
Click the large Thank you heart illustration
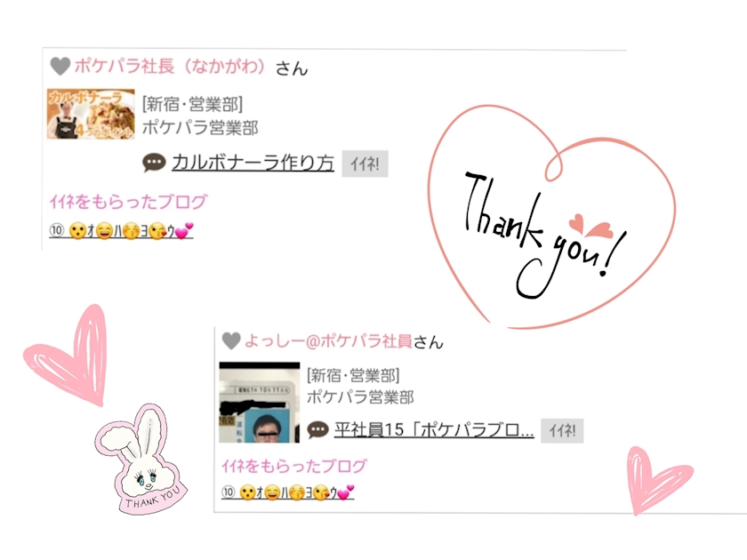(x=551, y=217)
